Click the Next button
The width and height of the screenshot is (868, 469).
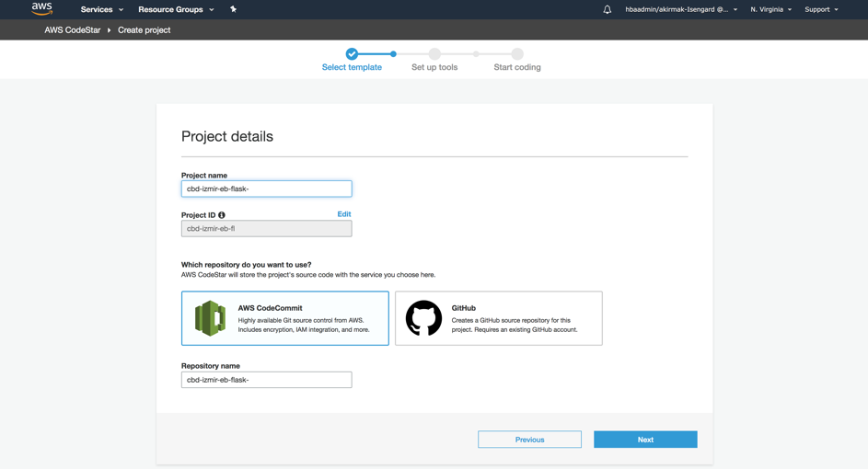645,440
